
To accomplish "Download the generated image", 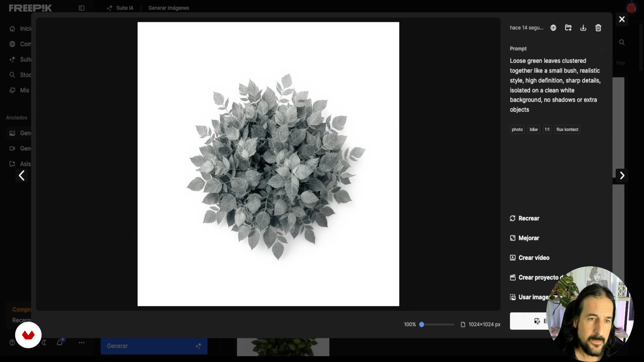I will (583, 28).
